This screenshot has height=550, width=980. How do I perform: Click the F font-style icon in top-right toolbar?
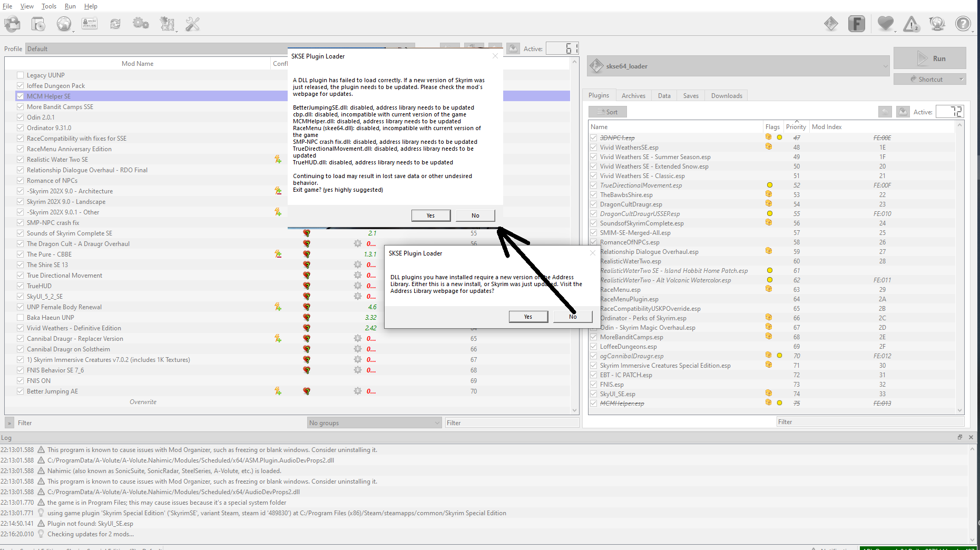pyautogui.click(x=857, y=24)
